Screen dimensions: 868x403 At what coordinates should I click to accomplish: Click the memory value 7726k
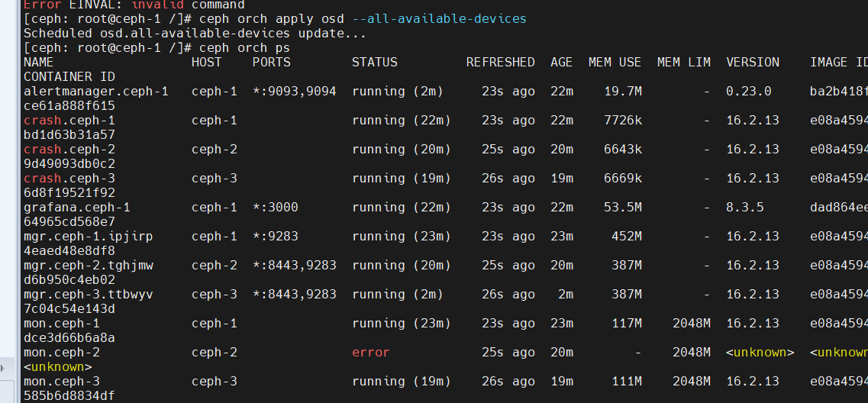pos(623,120)
